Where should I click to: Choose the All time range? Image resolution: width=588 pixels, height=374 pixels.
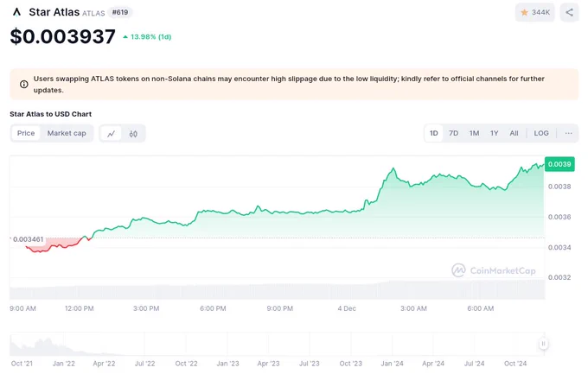[514, 133]
